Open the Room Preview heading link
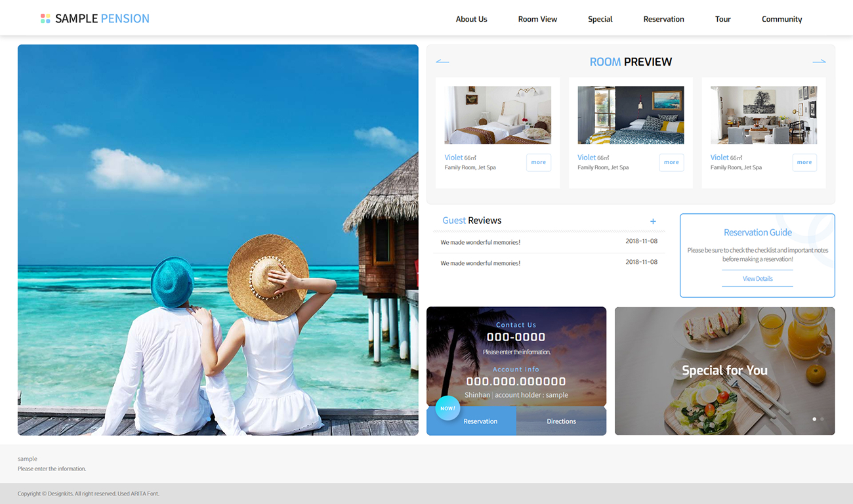The height and width of the screenshot is (504, 853). pos(631,61)
